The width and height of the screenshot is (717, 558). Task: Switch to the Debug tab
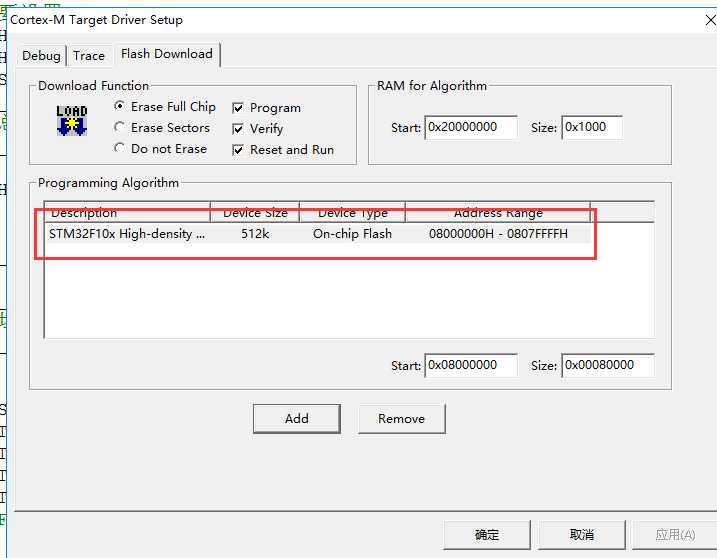pos(41,56)
